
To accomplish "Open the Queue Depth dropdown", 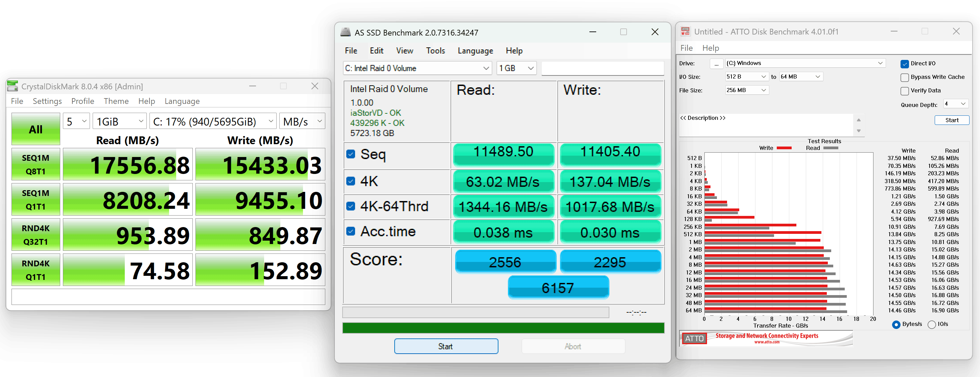I will (956, 104).
